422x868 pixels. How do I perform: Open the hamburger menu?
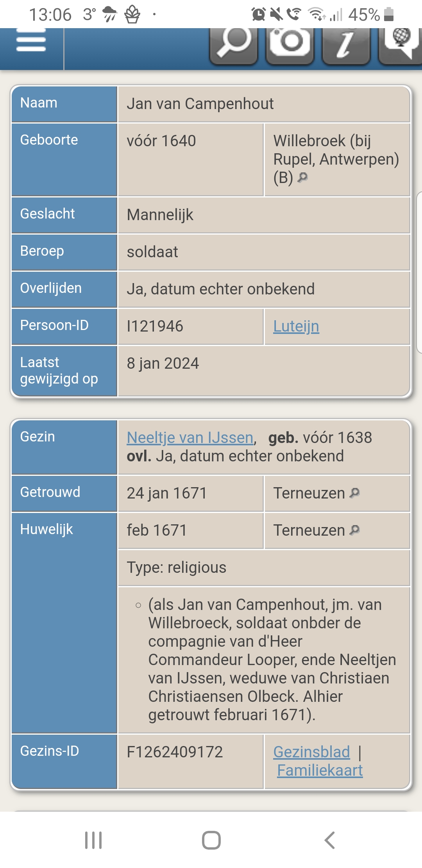31,41
